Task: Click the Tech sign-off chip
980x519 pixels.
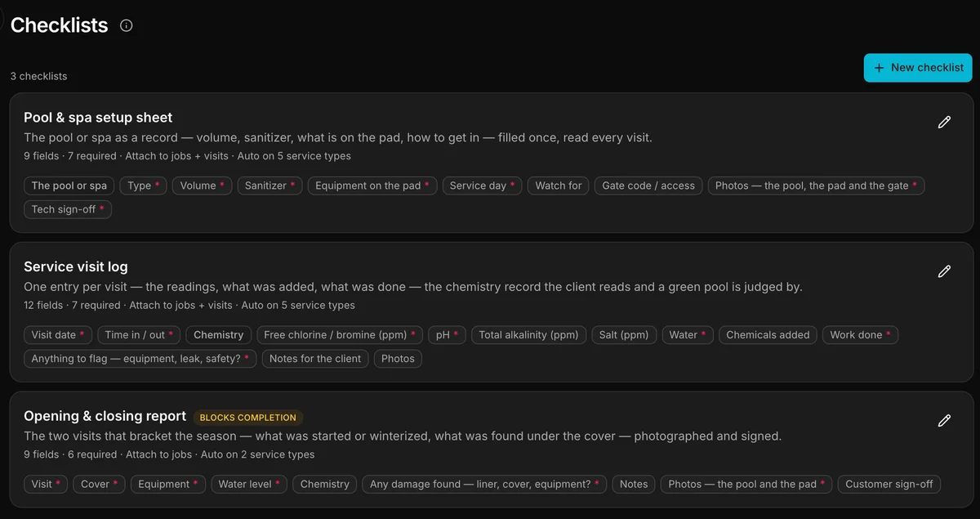Action: [68, 209]
